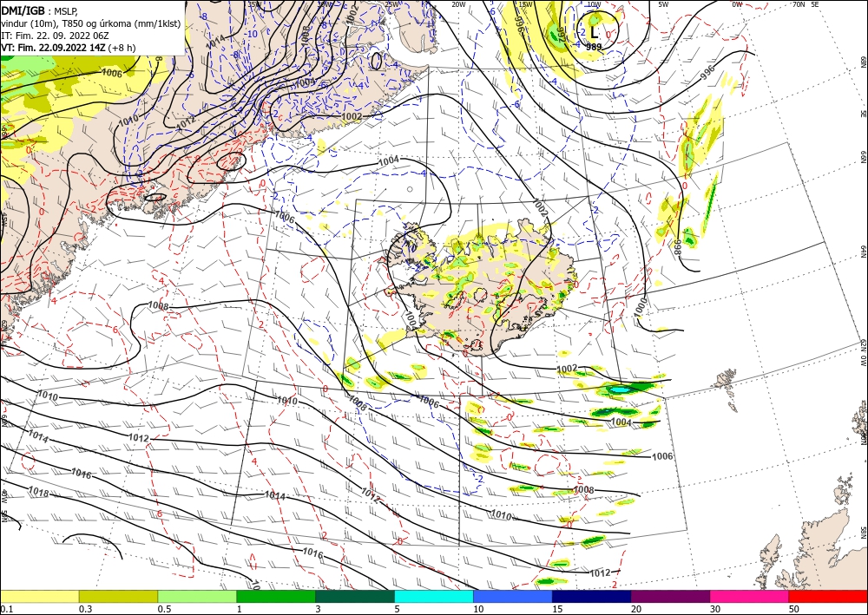Click the 1000 isobar label east of Iceland

click(640, 306)
